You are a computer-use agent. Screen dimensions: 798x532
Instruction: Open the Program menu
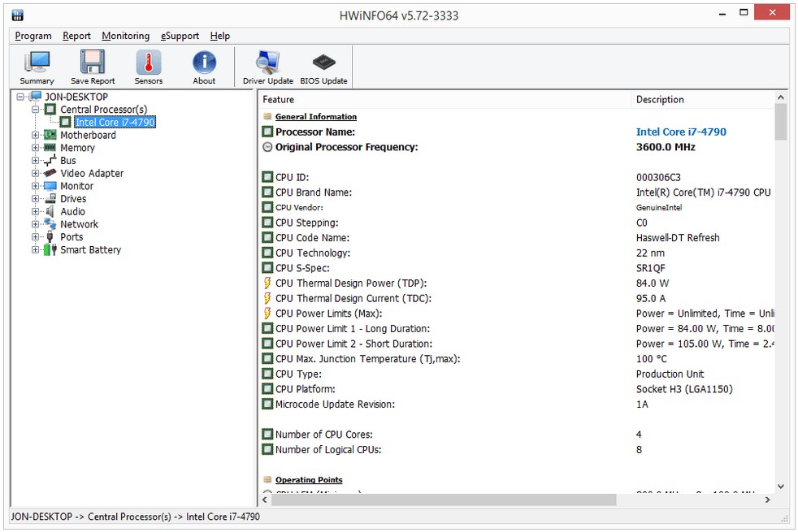click(33, 36)
